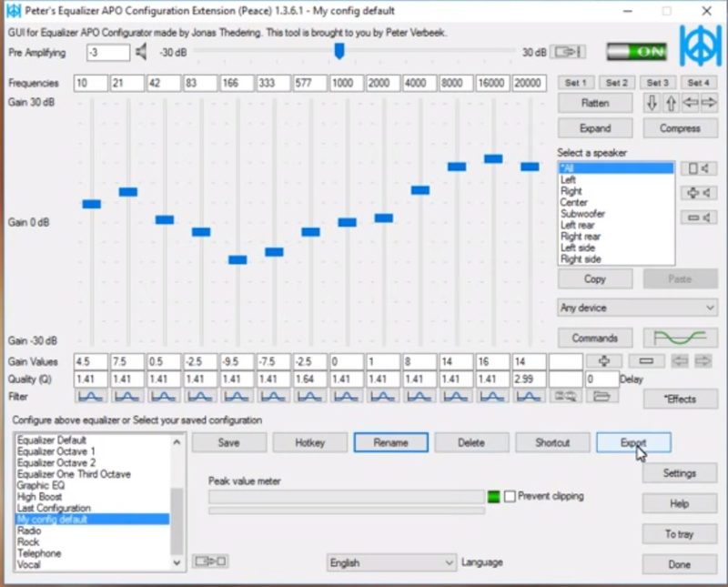Click the Save configuration button

click(228, 442)
